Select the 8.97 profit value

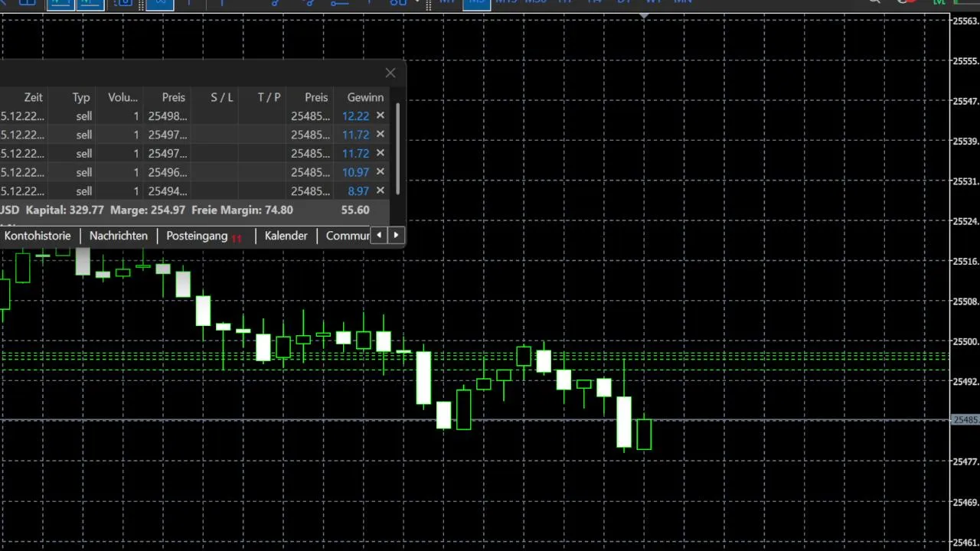point(358,191)
